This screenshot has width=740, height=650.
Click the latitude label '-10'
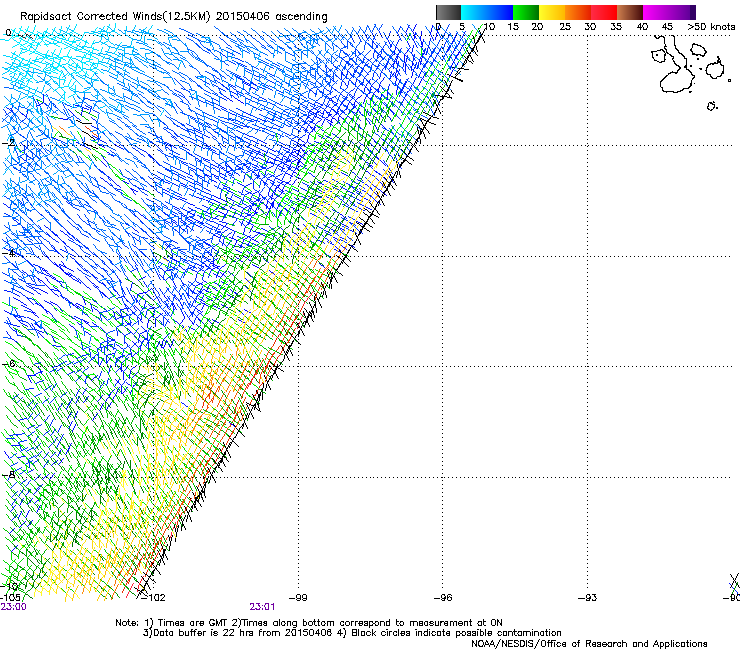9,586
